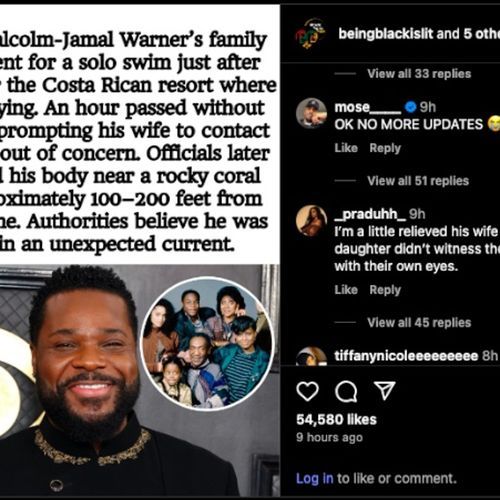Open _praduhh_ commenter avatar

pyautogui.click(x=311, y=221)
